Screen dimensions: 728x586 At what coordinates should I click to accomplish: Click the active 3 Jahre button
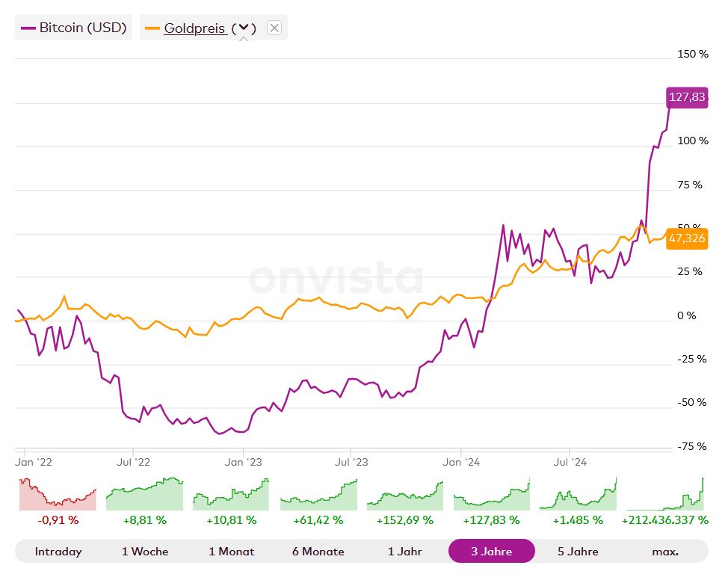click(x=491, y=551)
